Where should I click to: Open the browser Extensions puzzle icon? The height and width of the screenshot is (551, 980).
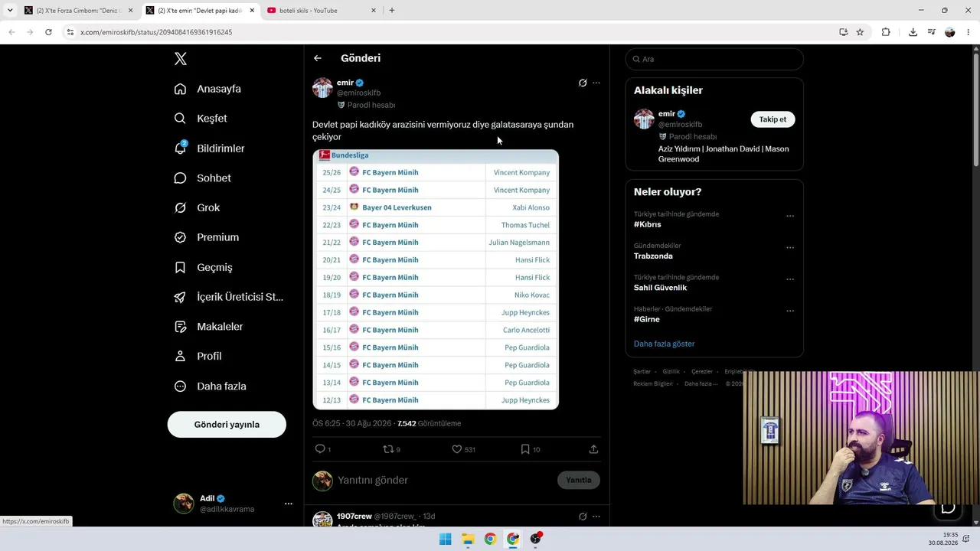coord(886,32)
